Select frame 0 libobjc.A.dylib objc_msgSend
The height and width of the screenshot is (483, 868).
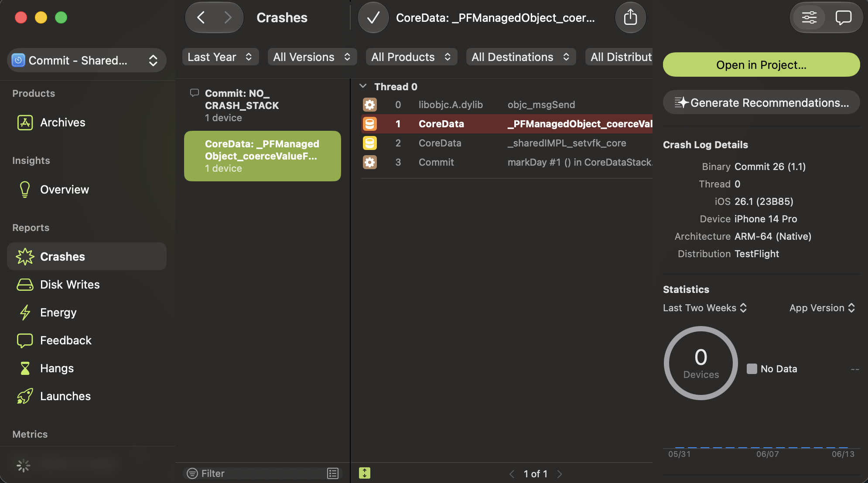point(507,105)
